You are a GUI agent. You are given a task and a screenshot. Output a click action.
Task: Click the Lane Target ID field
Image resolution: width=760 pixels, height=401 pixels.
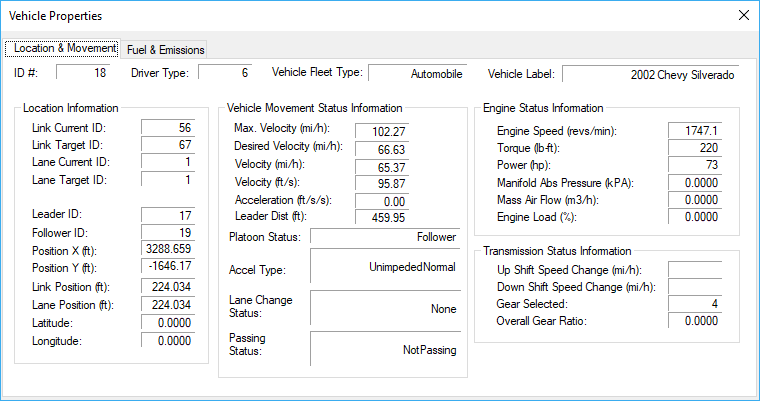(x=168, y=180)
